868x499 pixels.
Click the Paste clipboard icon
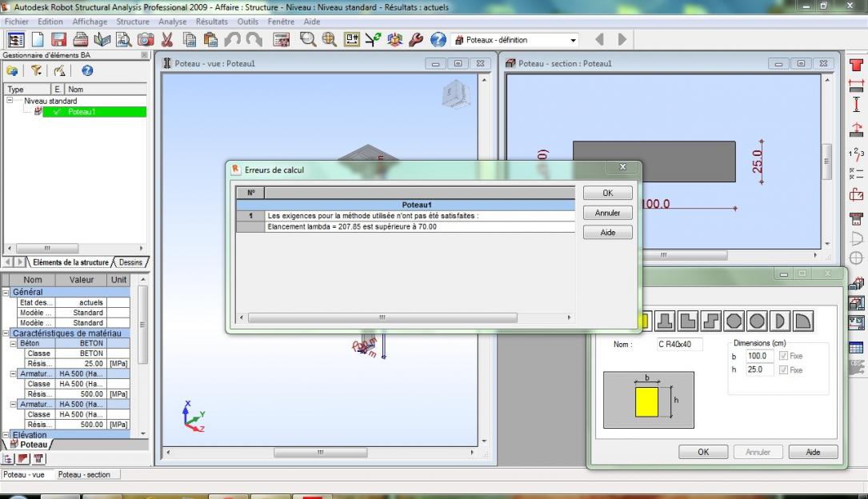pyautogui.click(x=210, y=40)
